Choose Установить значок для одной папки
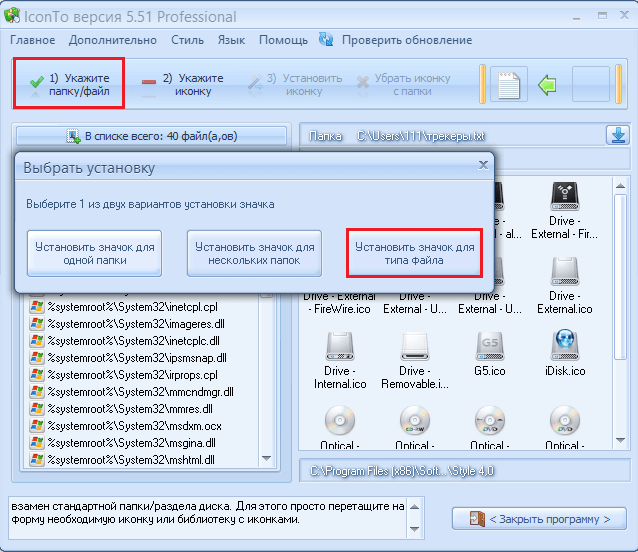 (94, 253)
